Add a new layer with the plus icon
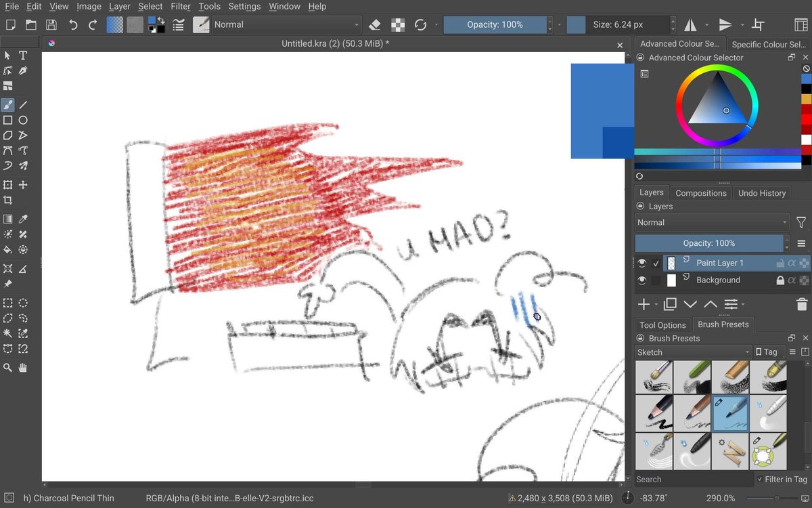 click(644, 305)
